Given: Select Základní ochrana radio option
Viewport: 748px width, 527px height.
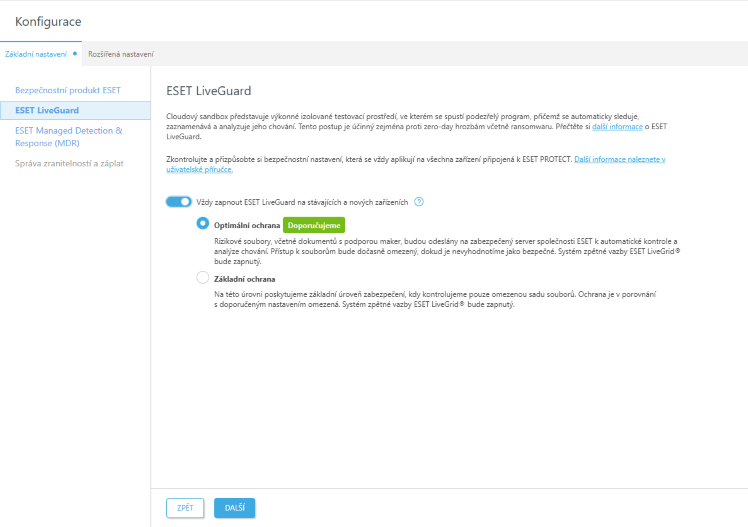Looking at the screenshot, I should pos(203,278).
